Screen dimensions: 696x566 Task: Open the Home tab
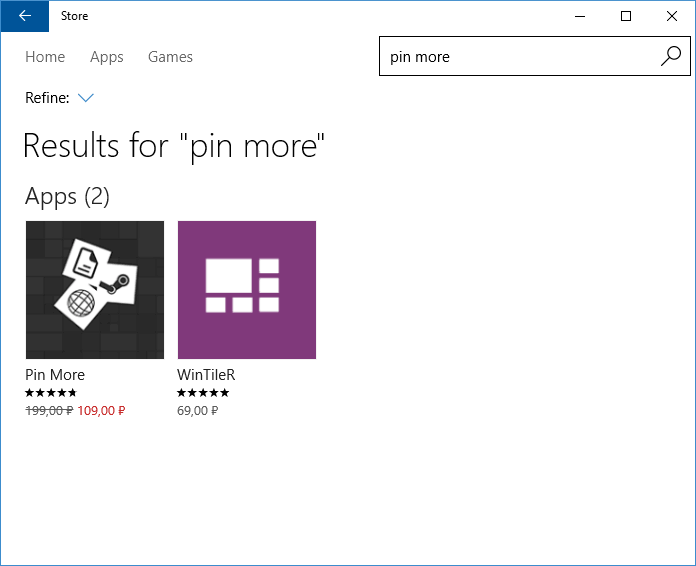45,57
